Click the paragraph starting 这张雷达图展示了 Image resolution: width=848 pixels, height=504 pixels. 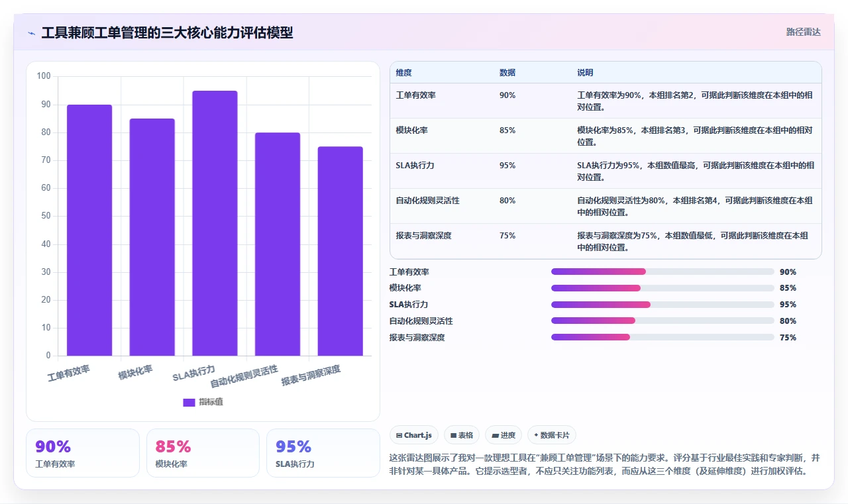[604, 465]
